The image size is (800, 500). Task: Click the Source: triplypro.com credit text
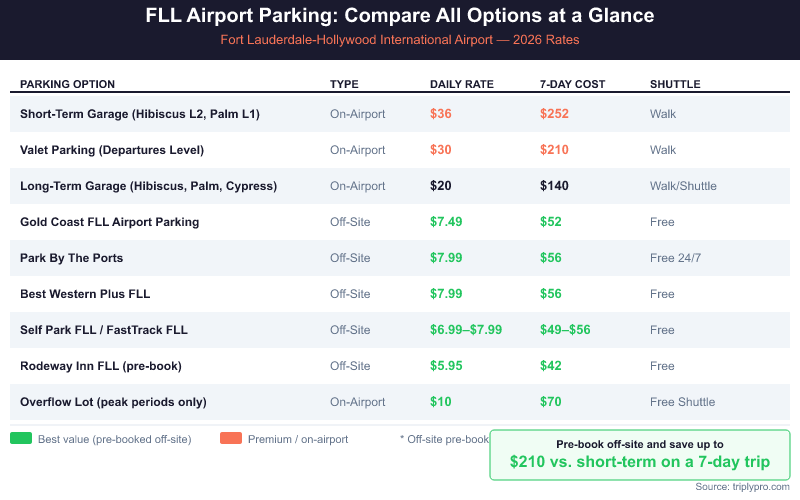(742, 487)
